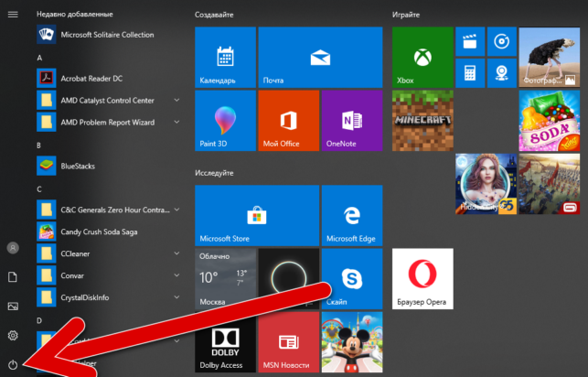Open the Calculator small tile

470,73
